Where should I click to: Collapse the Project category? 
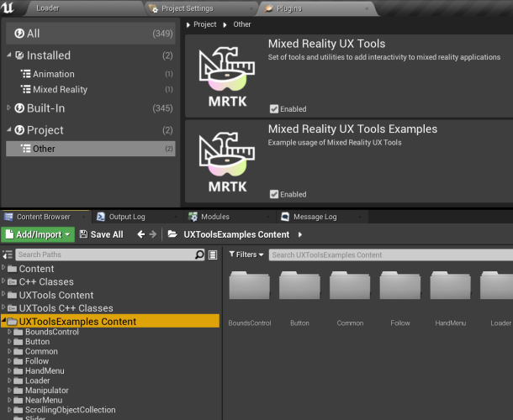(9, 129)
